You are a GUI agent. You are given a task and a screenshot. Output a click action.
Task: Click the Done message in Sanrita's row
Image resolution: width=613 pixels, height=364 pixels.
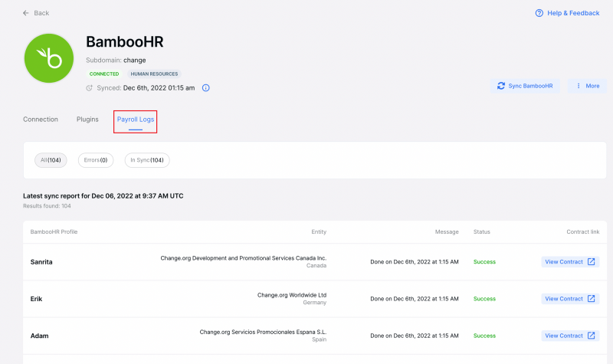pyautogui.click(x=415, y=261)
